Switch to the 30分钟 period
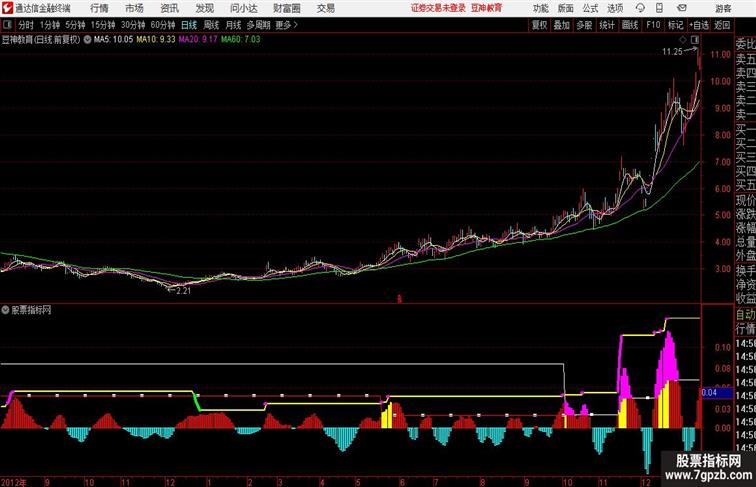 (133, 25)
